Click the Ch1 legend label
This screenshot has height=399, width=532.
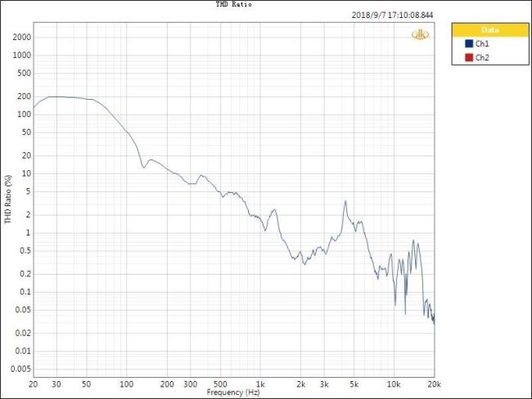point(482,43)
